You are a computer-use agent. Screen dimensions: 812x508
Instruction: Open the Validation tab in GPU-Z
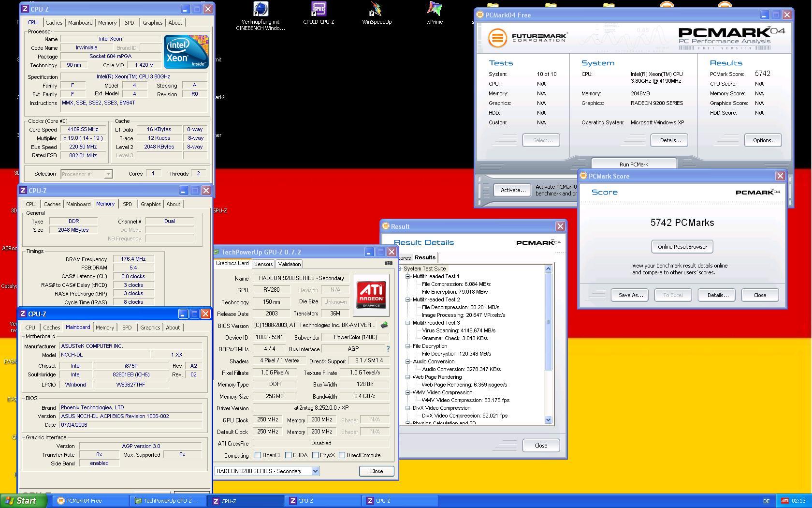tap(290, 264)
